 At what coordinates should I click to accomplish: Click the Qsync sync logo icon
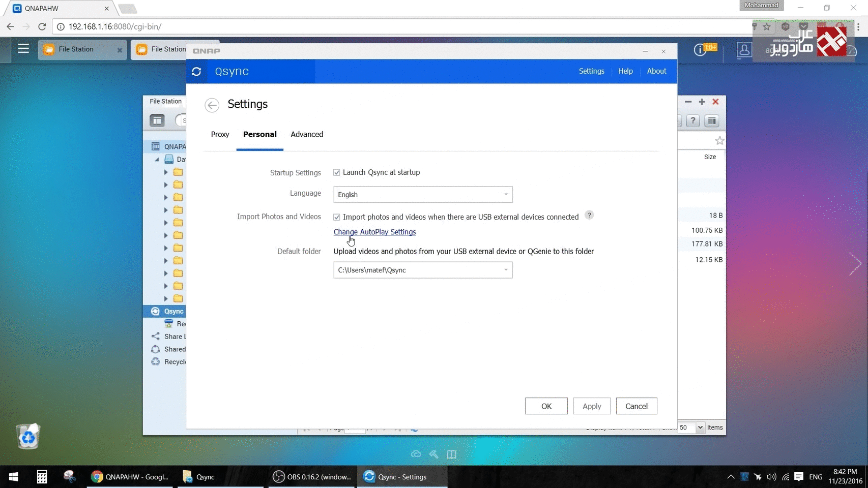coord(197,72)
